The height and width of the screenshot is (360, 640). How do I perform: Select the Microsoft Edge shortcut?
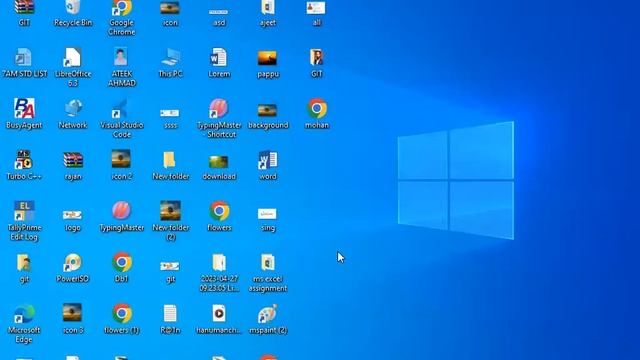coord(24,323)
